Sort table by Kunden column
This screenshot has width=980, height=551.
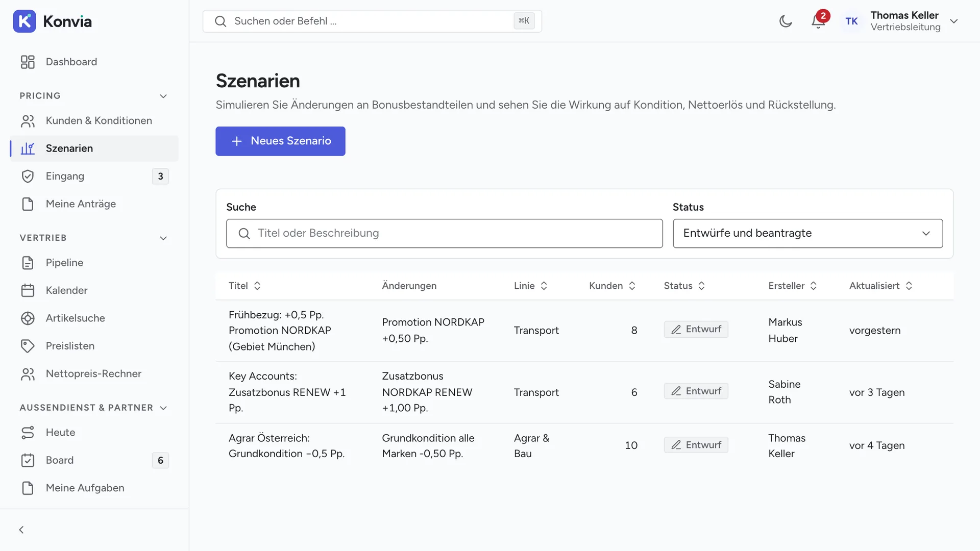click(612, 286)
